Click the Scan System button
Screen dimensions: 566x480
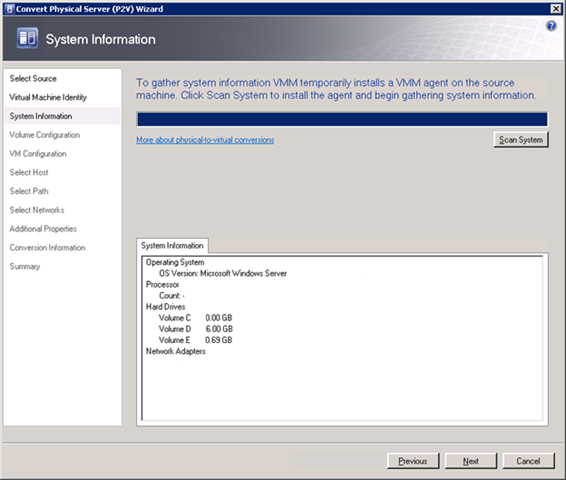[521, 140]
